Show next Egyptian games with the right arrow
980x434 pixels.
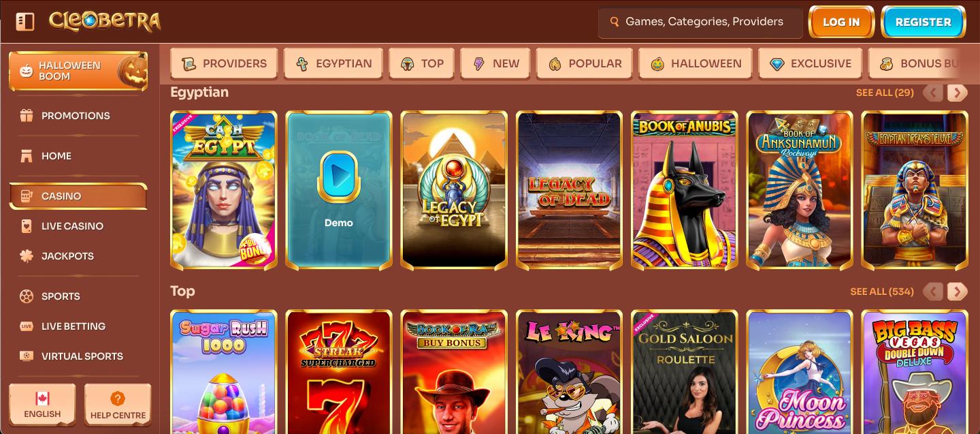tap(957, 93)
